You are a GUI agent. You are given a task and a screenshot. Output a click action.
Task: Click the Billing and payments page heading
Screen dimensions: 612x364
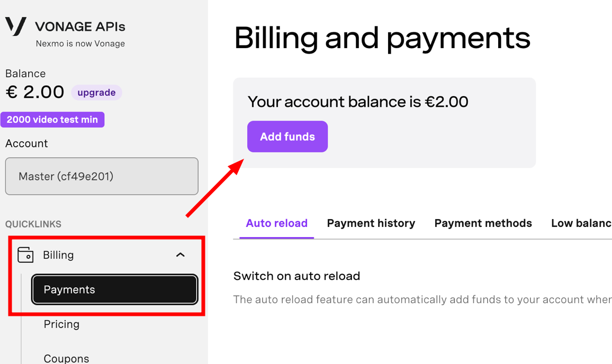pyautogui.click(x=382, y=38)
